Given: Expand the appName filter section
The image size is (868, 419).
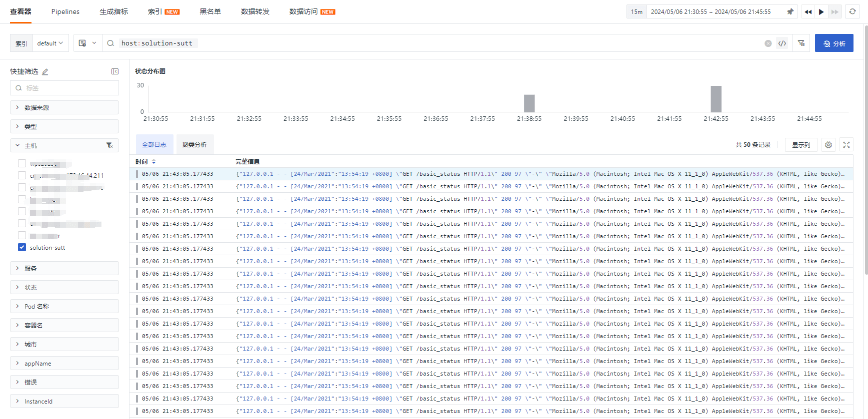Looking at the screenshot, I should tap(64, 363).
